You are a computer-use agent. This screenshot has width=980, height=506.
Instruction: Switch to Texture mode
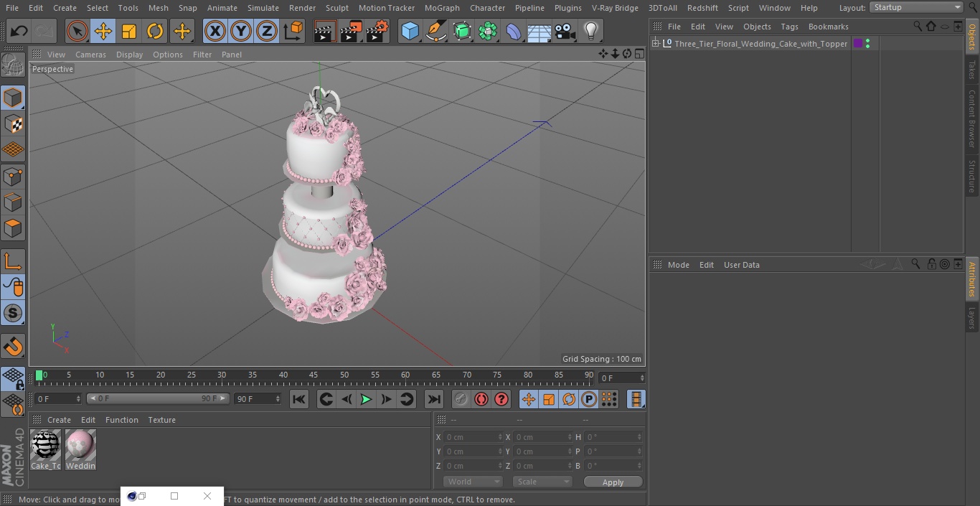pos(13,124)
